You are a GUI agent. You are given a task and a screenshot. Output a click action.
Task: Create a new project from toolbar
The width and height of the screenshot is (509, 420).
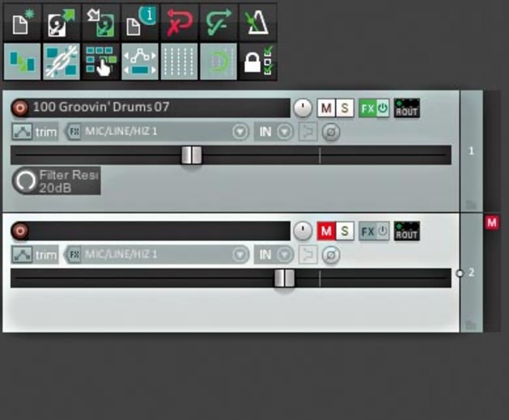pos(22,23)
